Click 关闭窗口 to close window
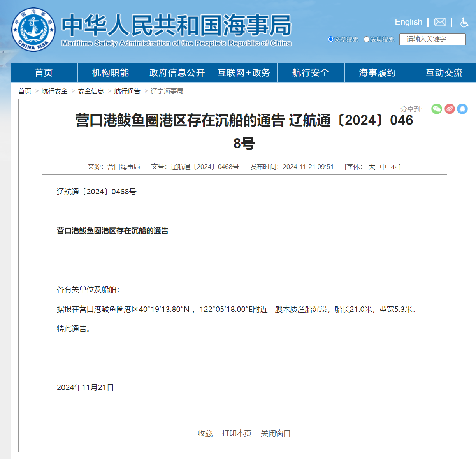Screen dimensions: 476x459 pos(276,433)
